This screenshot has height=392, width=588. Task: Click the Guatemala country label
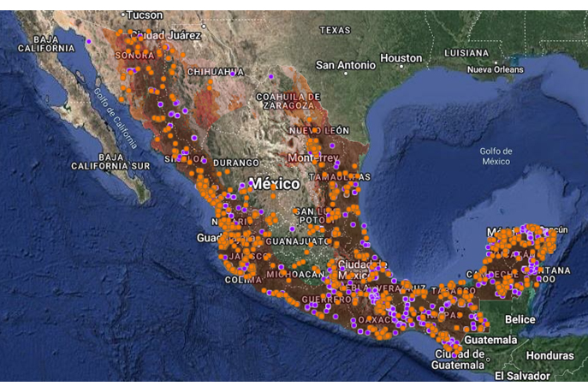click(490, 341)
